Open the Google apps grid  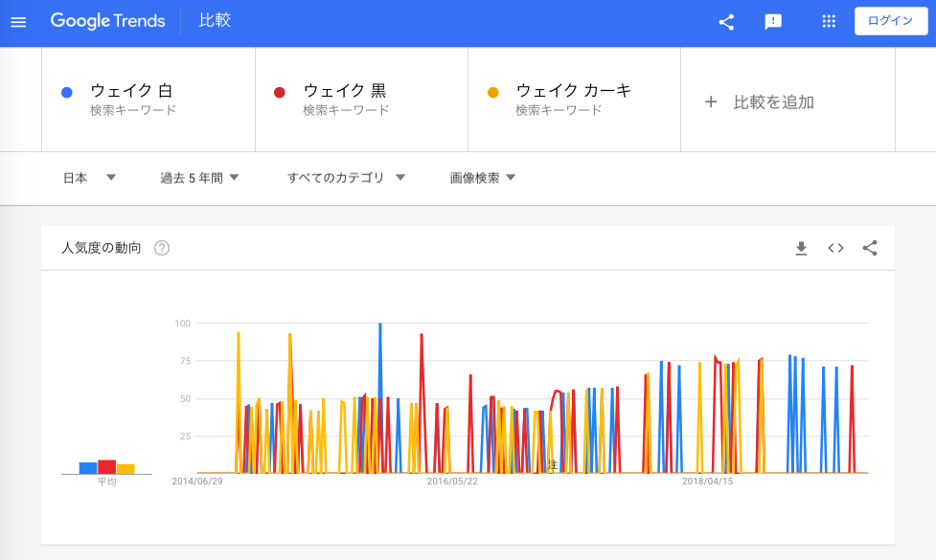(829, 22)
